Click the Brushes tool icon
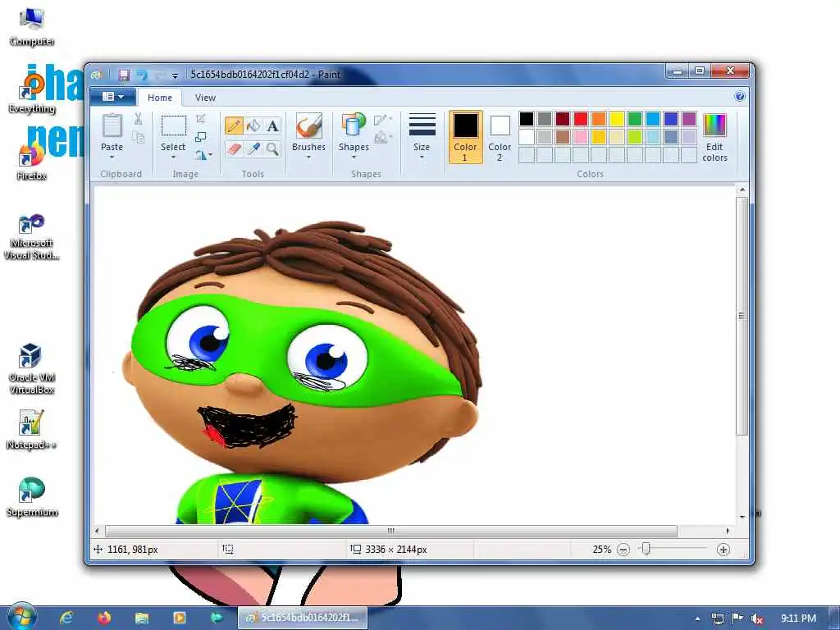The width and height of the screenshot is (840, 630). click(x=308, y=126)
